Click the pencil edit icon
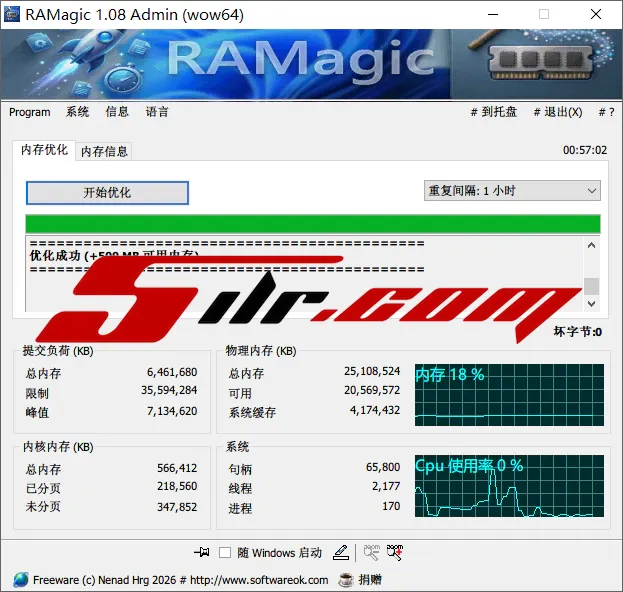Image resolution: width=623 pixels, height=592 pixels. click(341, 552)
